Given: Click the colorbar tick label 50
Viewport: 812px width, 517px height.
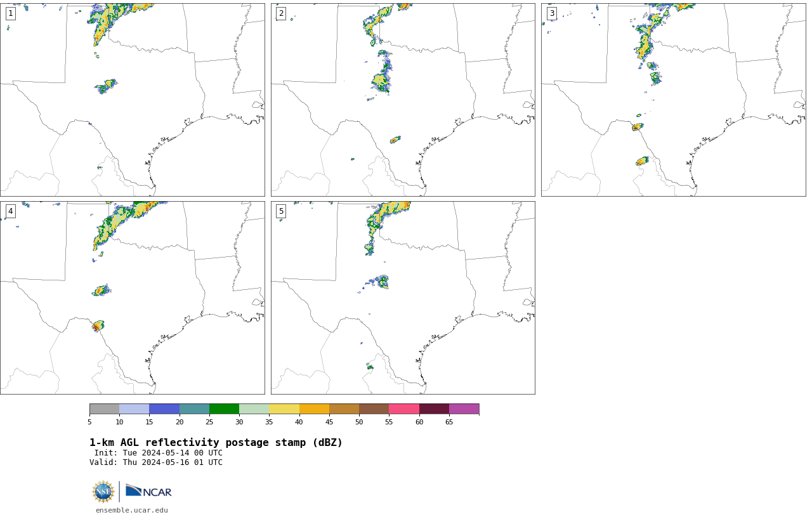Looking at the screenshot, I should point(359,422).
